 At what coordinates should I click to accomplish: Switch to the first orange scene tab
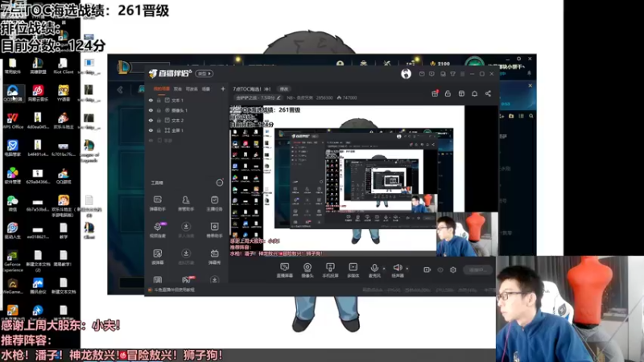point(162,88)
